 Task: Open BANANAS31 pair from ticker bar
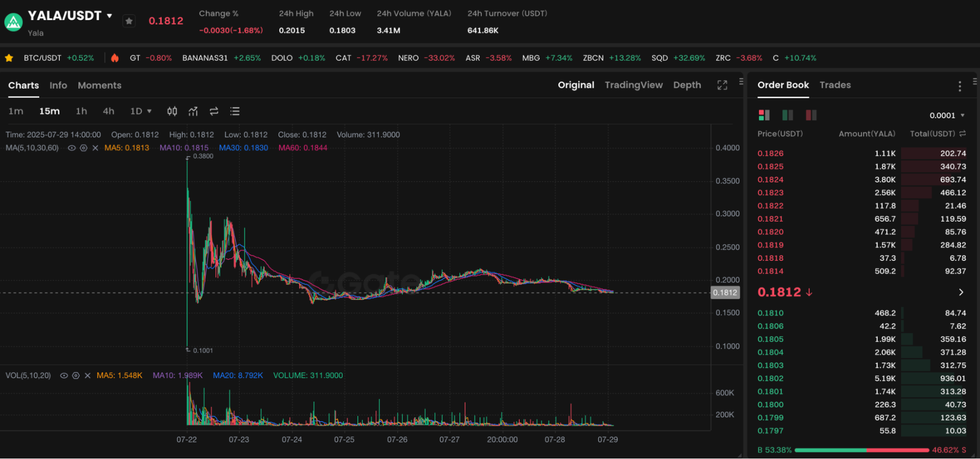click(x=222, y=58)
